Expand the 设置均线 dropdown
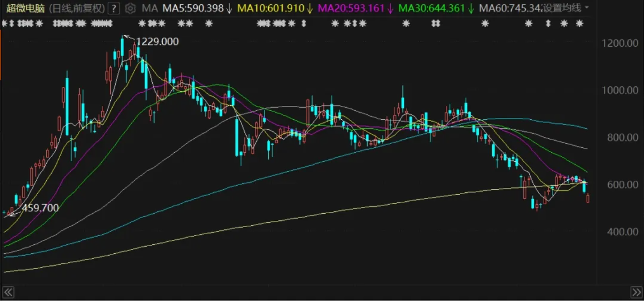Screen dimensions: 644x302 coord(566,8)
